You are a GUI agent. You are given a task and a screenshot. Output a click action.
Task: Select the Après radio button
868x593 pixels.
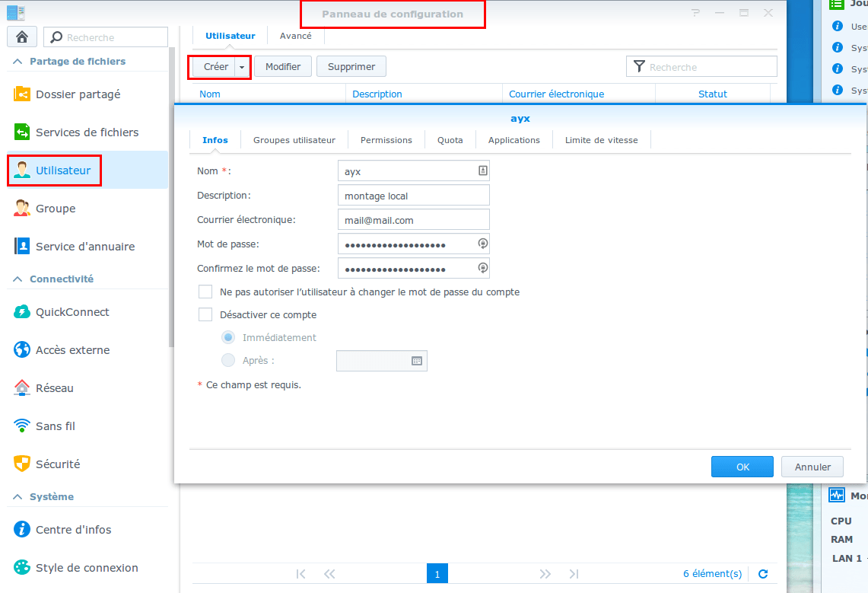[228, 361]
